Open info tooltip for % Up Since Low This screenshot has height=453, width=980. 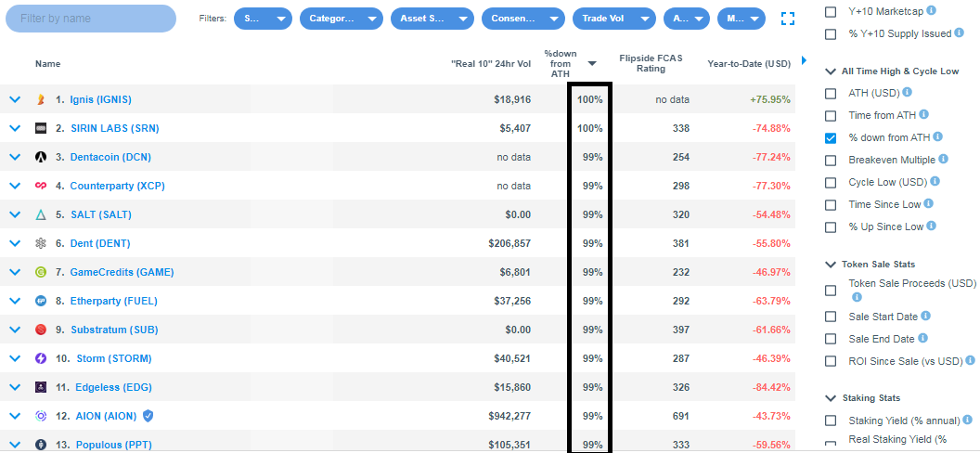(x=931, y=226)
